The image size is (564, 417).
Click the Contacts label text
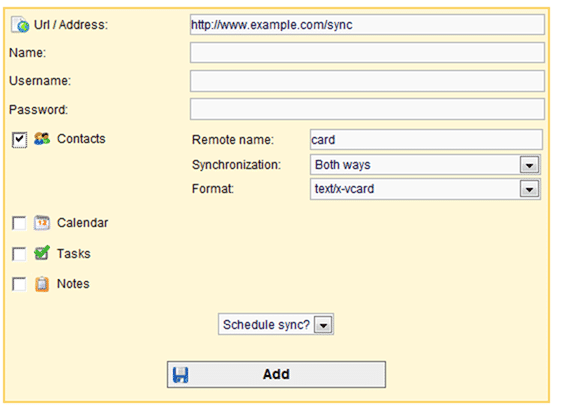pos(81,139)
